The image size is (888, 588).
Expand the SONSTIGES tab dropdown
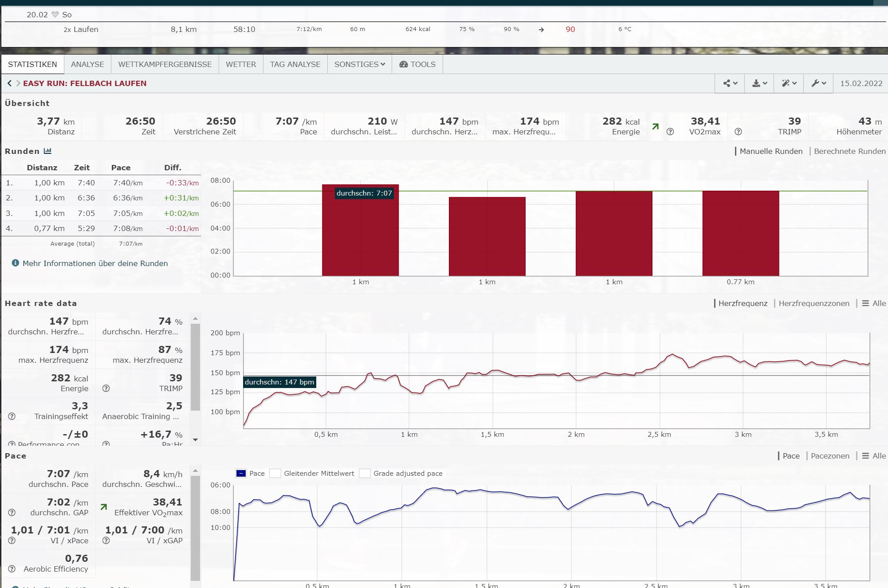pyautogui.click(x=359, y=64)
